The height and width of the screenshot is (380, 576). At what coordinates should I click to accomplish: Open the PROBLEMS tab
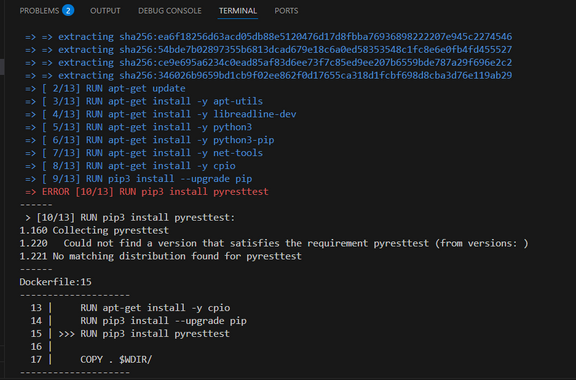tap(39, 11)
